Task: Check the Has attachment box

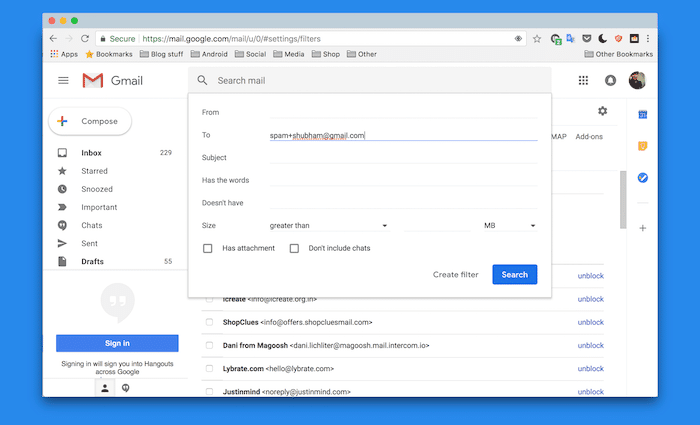Action: tap(208, 248)
